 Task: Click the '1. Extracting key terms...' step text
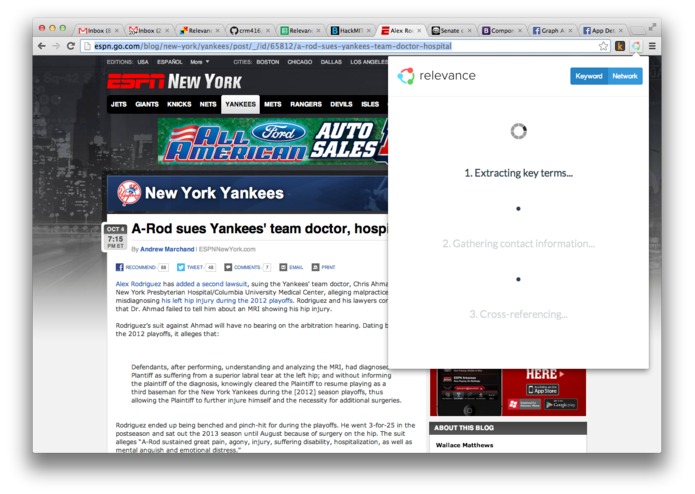(518, 173)
